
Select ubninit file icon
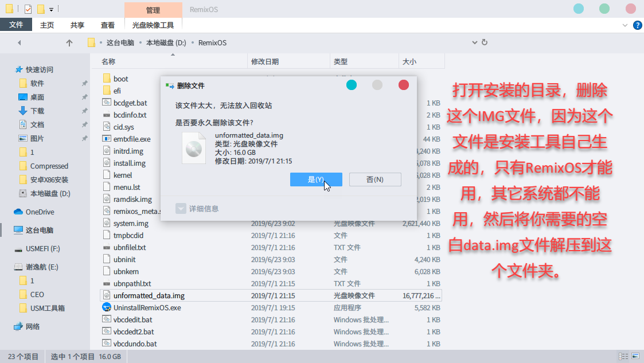point(107,259)
